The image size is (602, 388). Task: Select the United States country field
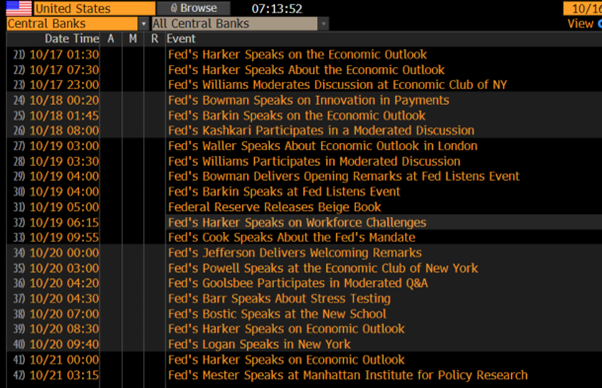click(x=94, y=8)
